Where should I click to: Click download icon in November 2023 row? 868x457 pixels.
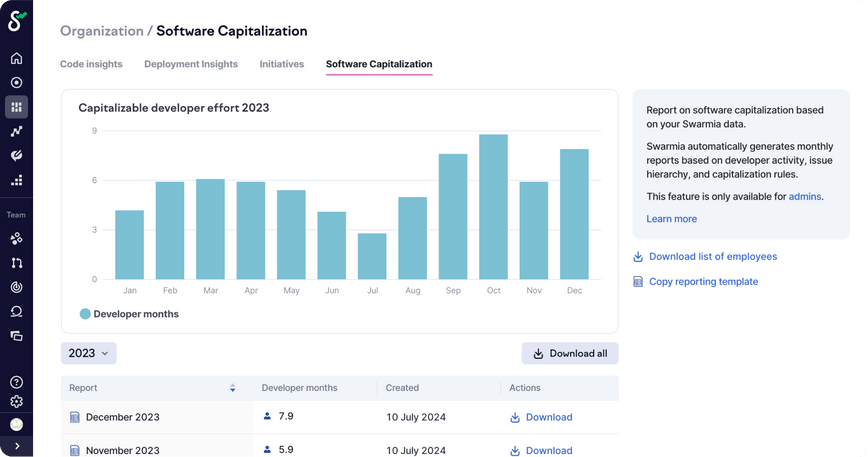pos(515,450)
